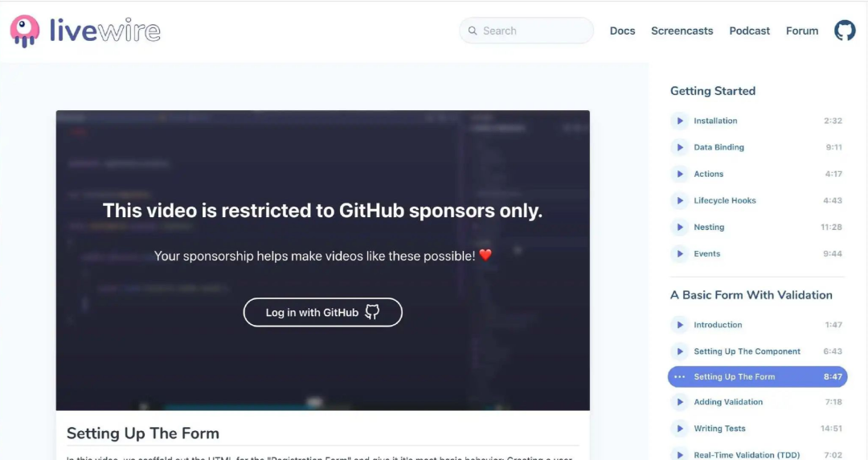The height and width of the screenshot is (460, 868).
Task: Select the highlighted Setting Up The Form item
Action: (757, 377)
